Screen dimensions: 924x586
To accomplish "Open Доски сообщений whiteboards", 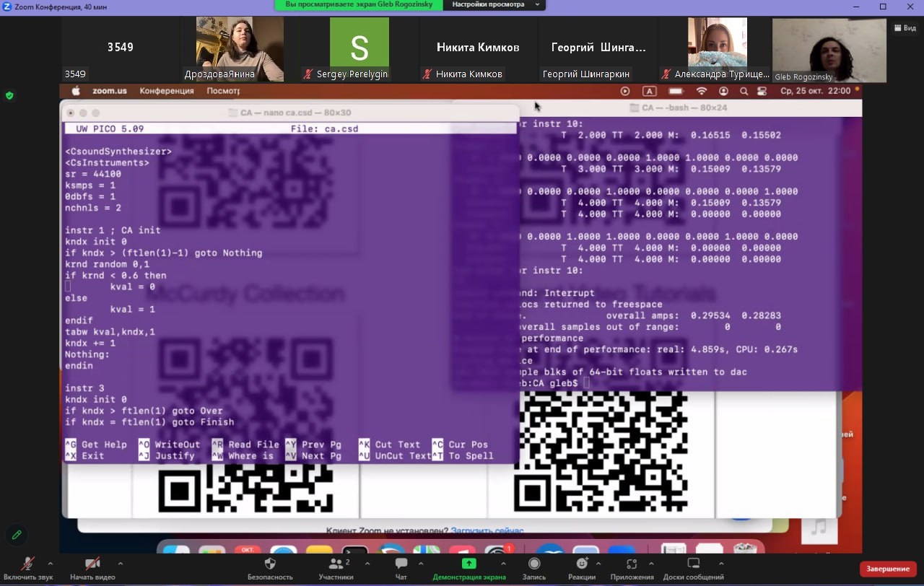I will [693, 564].
